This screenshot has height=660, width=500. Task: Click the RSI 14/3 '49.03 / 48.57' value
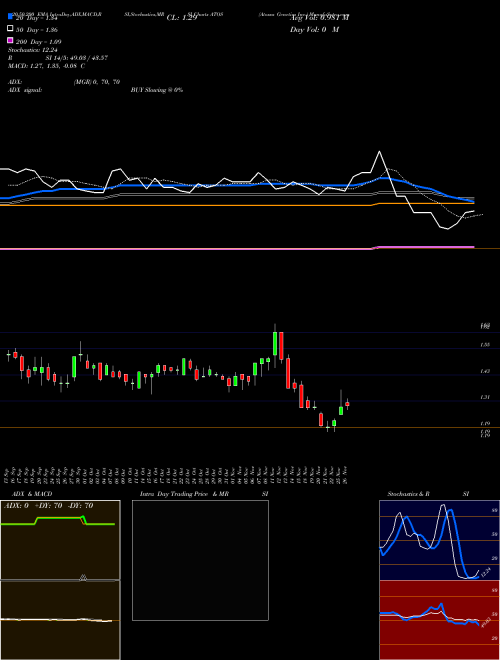[x=87, y=58]
